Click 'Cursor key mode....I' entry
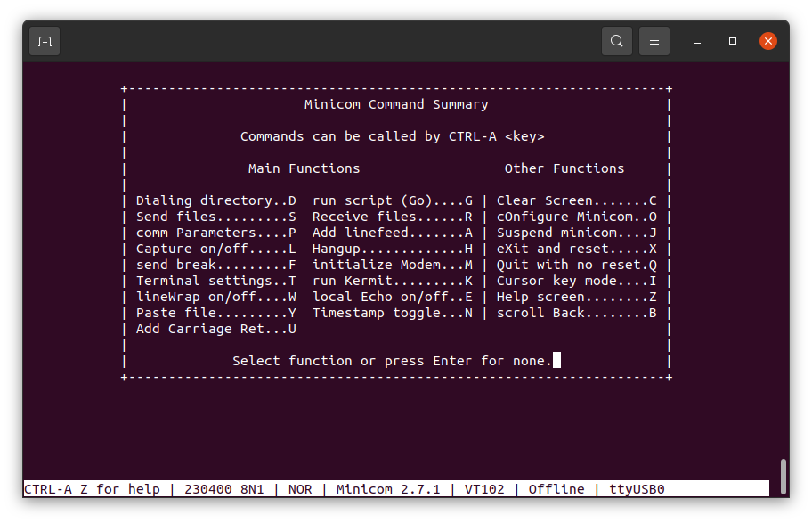 [x=577, y=281]
